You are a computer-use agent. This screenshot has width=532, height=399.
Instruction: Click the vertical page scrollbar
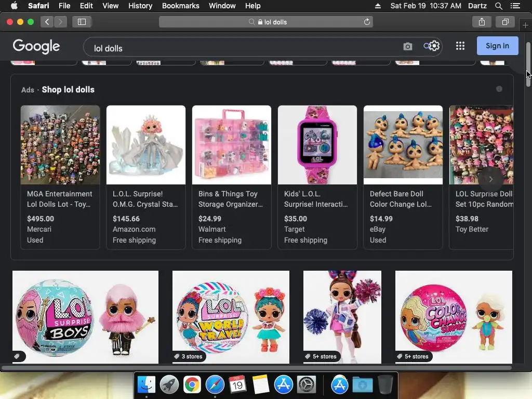[528, 64]
